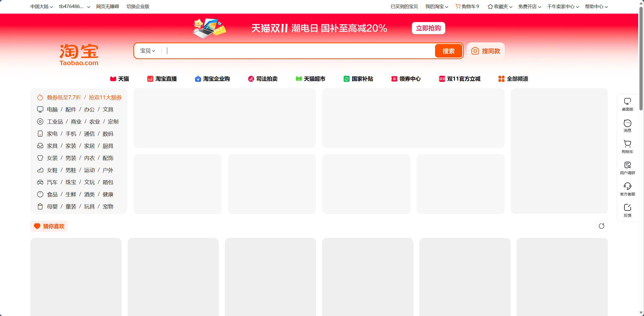The height and width of the screenshot is (316, 644).
Task: Open 消息 messages in right sidebar
Action: pyautogui.click(x=627, y=126)
